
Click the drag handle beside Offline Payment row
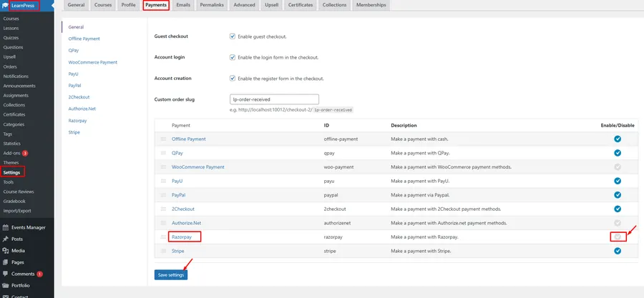pyautogui.click(x=162, y=139)
